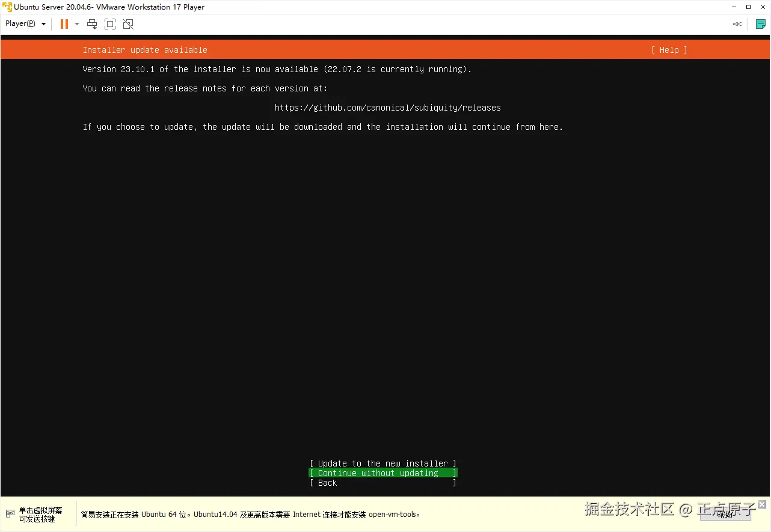Click the Send Ctrl+Alt+Del toolbar icon

point(92,24)
